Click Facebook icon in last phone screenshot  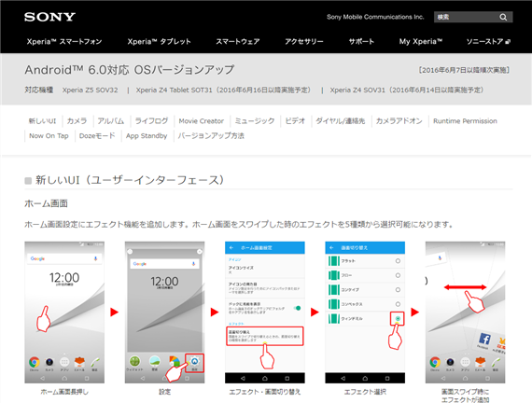[x=484, y=340]
